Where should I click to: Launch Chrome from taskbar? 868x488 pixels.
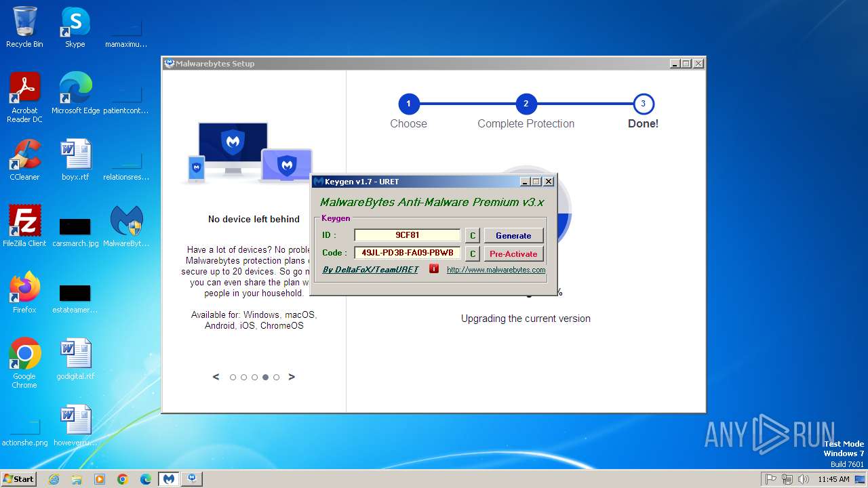(123, 479)
